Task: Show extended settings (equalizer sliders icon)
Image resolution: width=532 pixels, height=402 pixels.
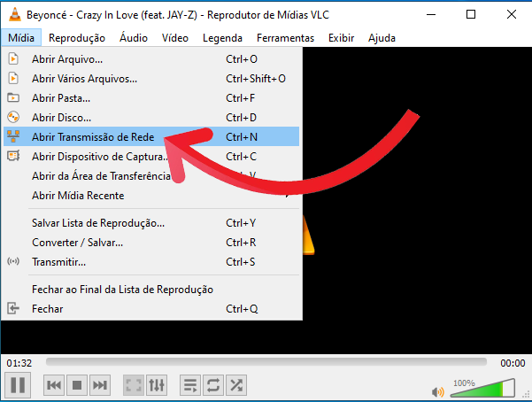Action: tap(157, 385)
